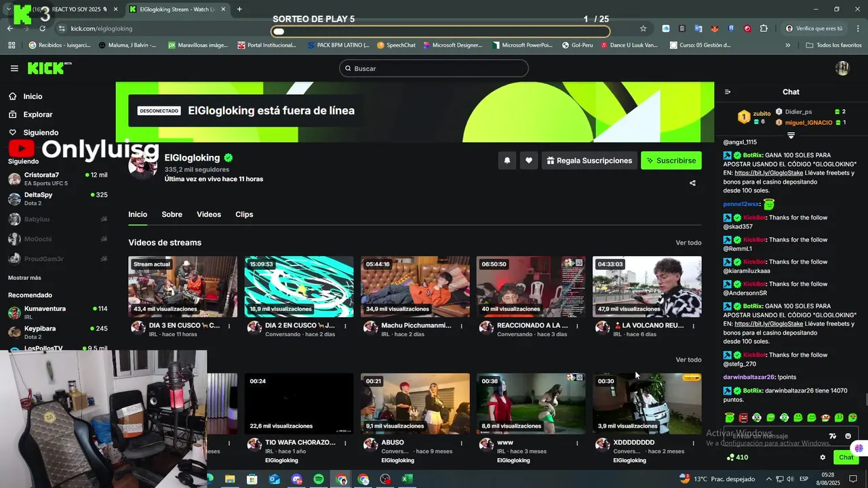Open the ABUSO clip thumbnail
The image size is (868, 488).
pos(415,404)
